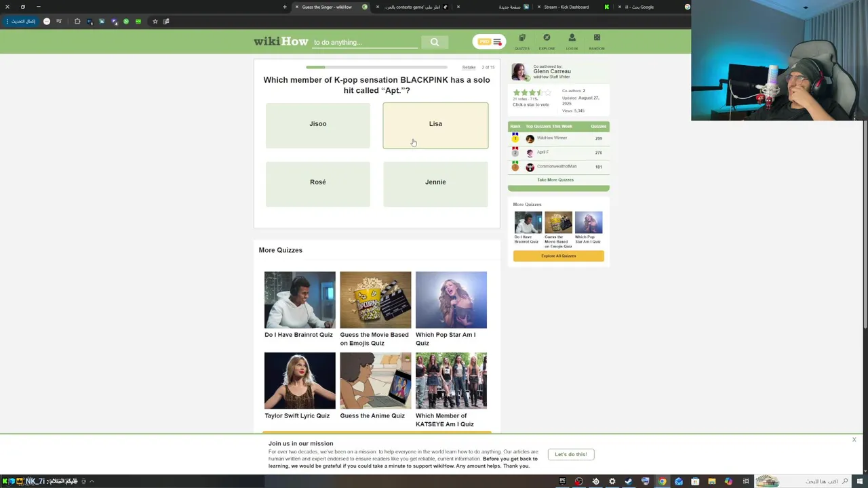This screenshot has width=868, height=488.
Task: Open sidebar Which Pop Star small thumbnail
Action: point(588,222)
